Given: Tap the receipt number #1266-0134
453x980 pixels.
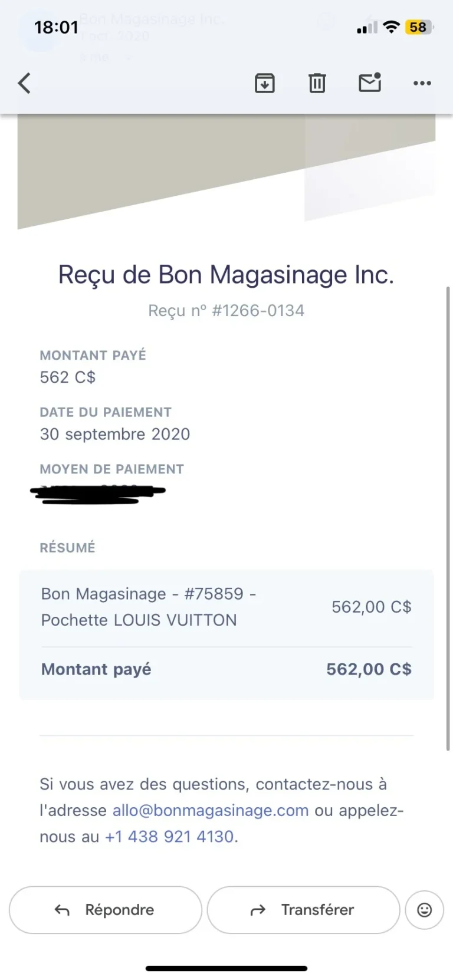Looking at the screenshot, I should pos(258,310).
